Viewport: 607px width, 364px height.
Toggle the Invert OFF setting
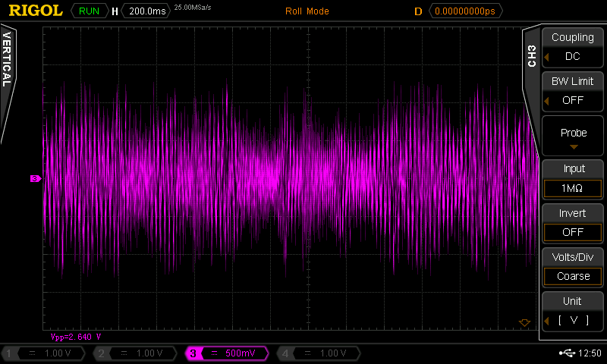pyautogui.click(x=573, y=224)
